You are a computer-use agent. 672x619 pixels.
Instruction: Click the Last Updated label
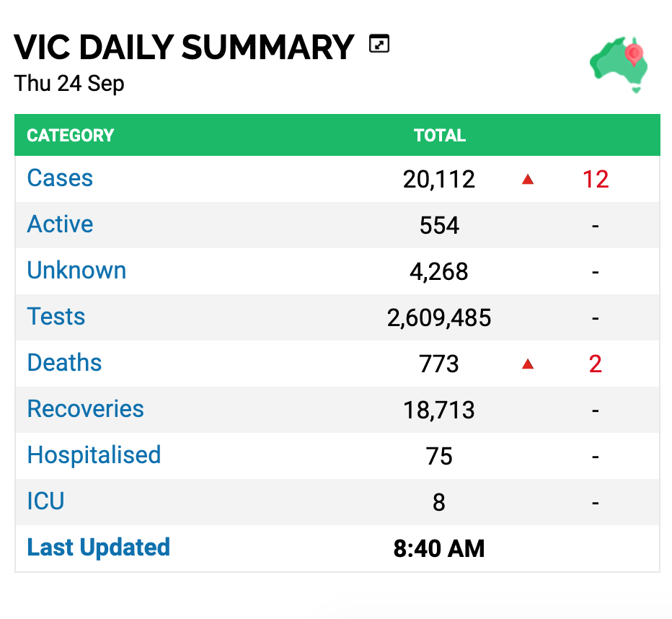pos(99,548)
